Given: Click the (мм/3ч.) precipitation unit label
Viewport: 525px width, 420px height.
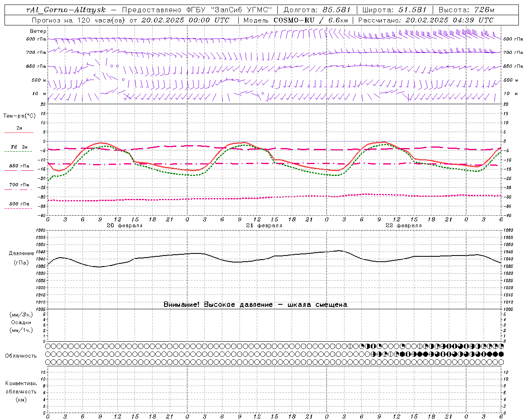Looking at the screenshot, I should (x=21, y=315).
